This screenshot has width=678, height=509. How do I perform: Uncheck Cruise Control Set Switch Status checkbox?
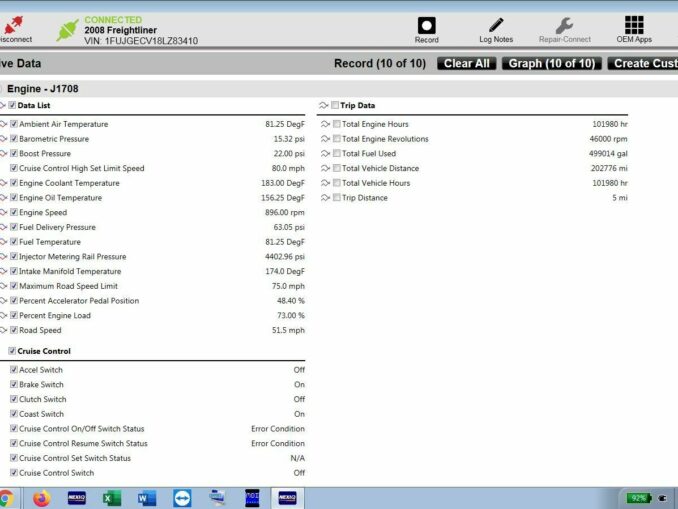[x=14, y=458]
